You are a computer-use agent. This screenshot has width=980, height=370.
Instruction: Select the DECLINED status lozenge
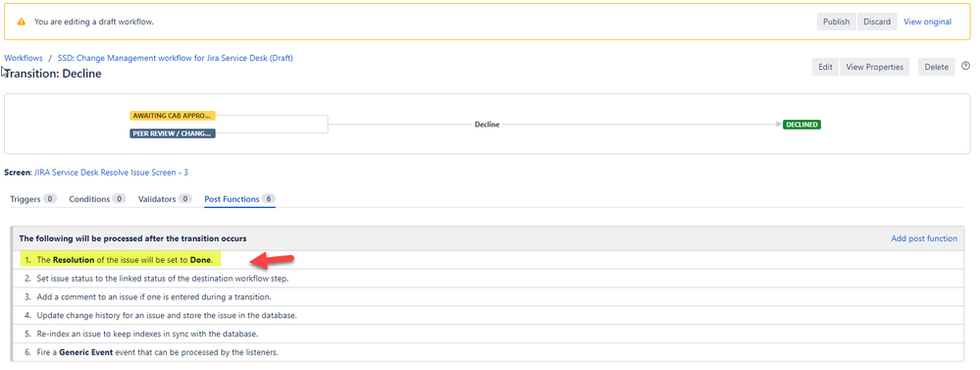[801, 125]
